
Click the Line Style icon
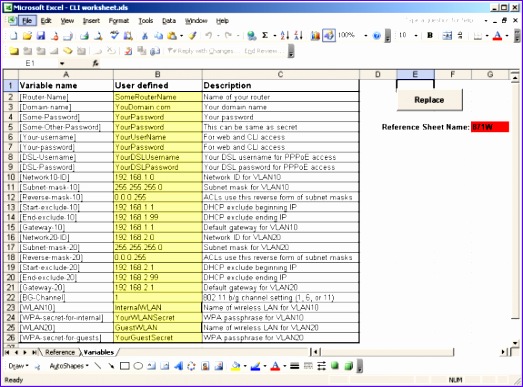(295, 366)
